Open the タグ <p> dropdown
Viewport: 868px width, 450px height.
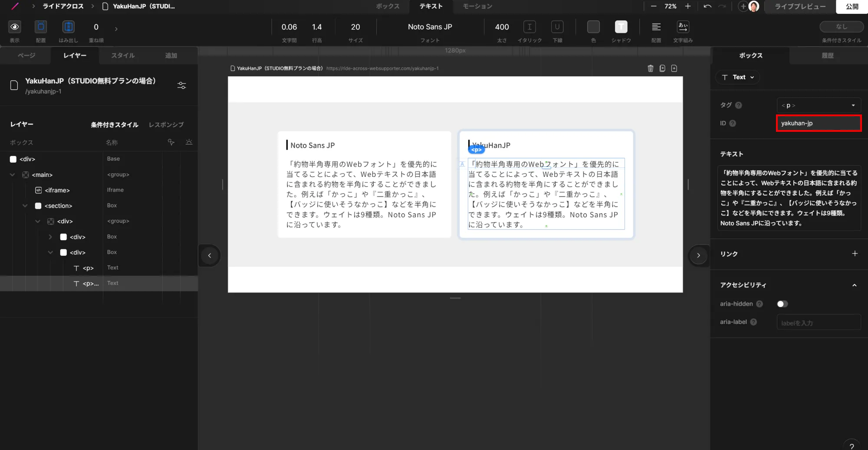pyautogui.click(x=819, y=105)
